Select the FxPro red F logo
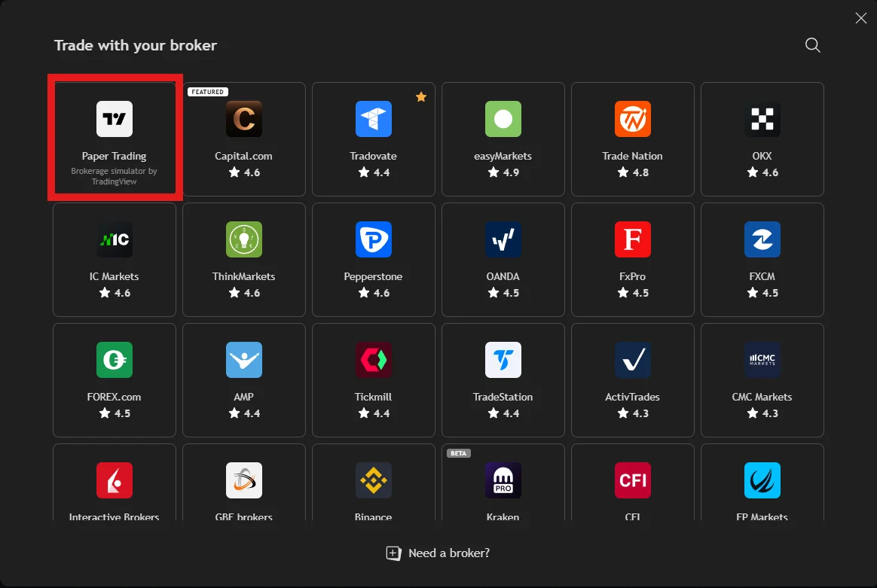 click(633, 239)
